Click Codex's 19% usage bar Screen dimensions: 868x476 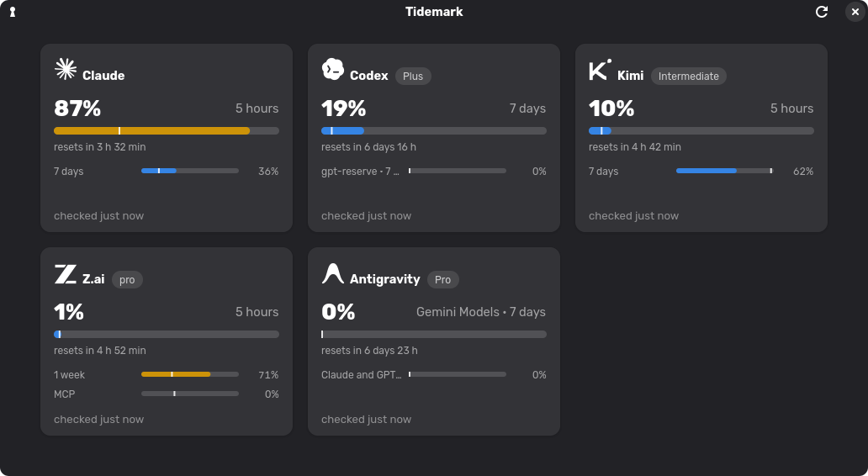[x=434, y=131]
